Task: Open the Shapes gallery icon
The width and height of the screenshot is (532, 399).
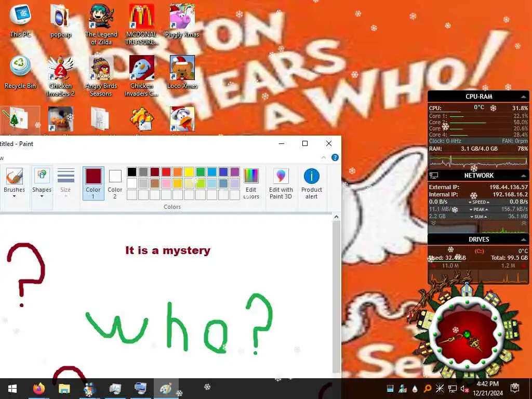Action: [x=42, y=177]
